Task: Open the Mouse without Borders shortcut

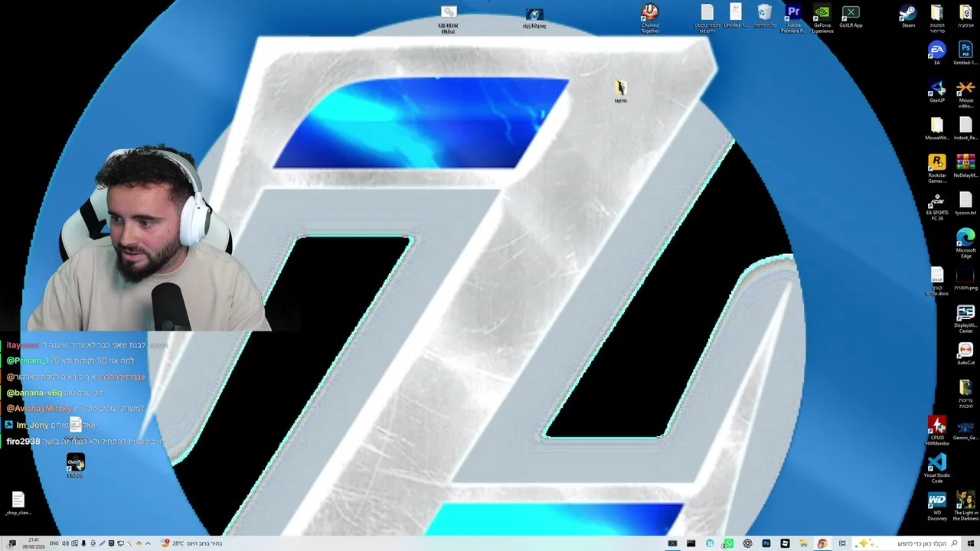Action: (965, 94)
